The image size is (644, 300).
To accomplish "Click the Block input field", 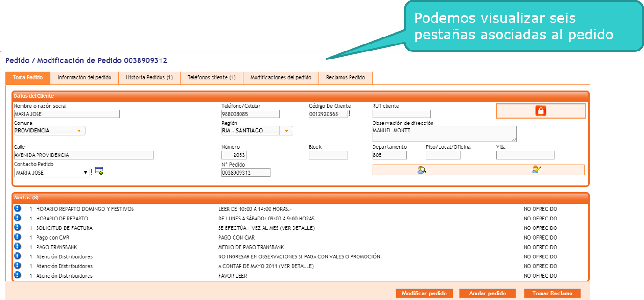I will [x=329, y=155].
